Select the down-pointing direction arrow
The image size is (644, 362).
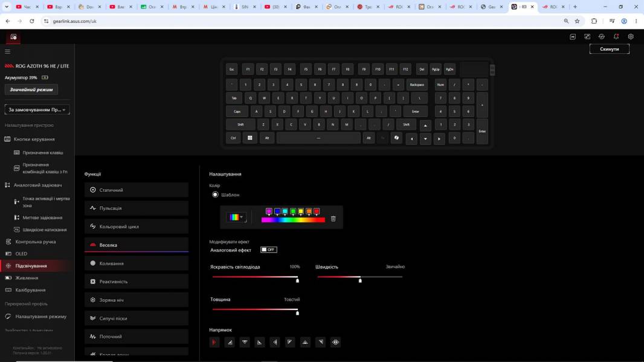coord(245,342)
